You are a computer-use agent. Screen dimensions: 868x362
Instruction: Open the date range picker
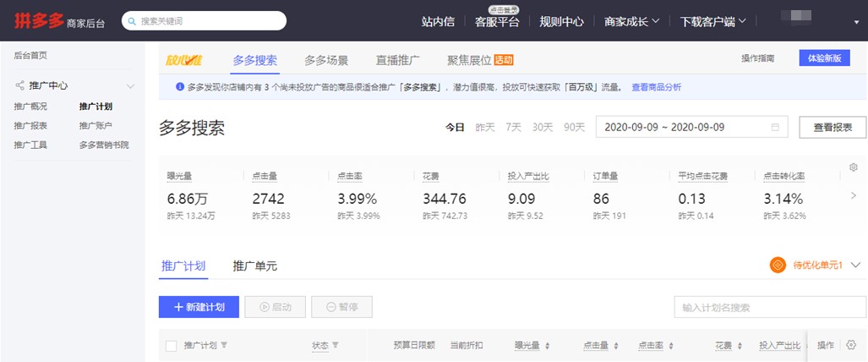point(692,127)
